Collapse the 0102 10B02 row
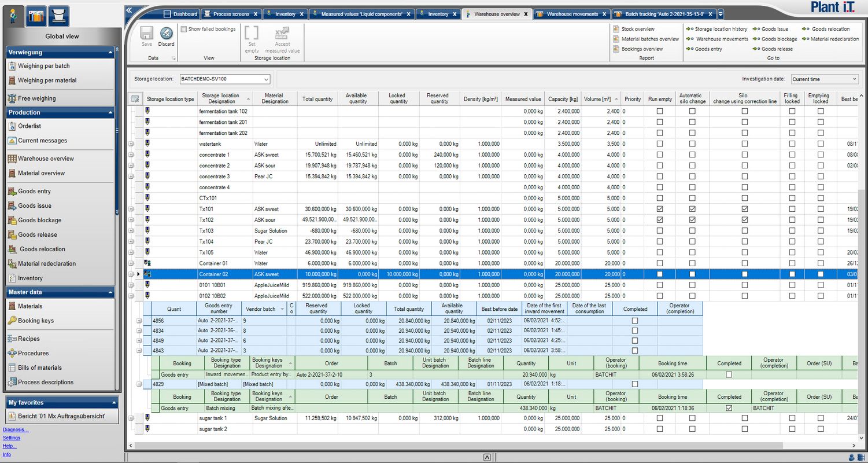This screenshot has height=463, width=868. [x=131, y=296]
